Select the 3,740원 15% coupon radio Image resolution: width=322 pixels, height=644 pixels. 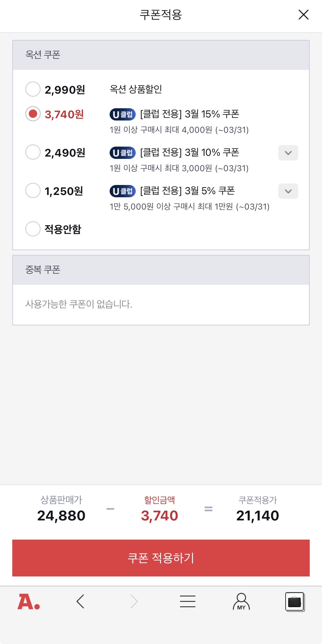(33, 114)
